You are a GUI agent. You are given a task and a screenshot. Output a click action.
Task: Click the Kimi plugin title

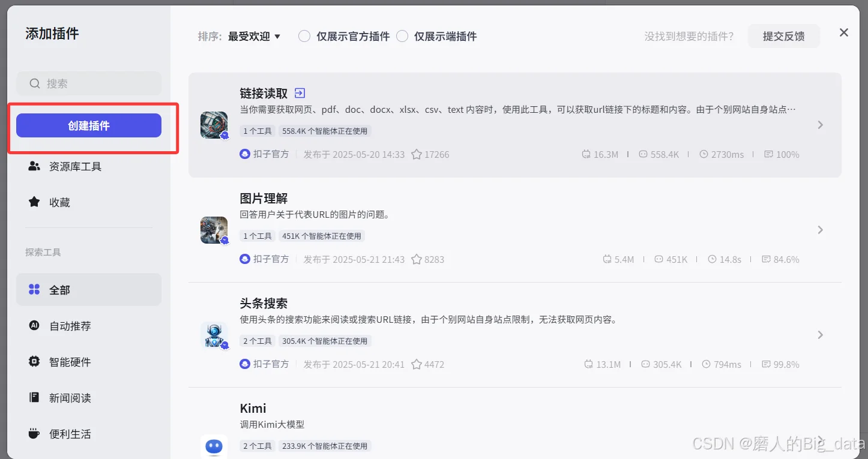253,408
